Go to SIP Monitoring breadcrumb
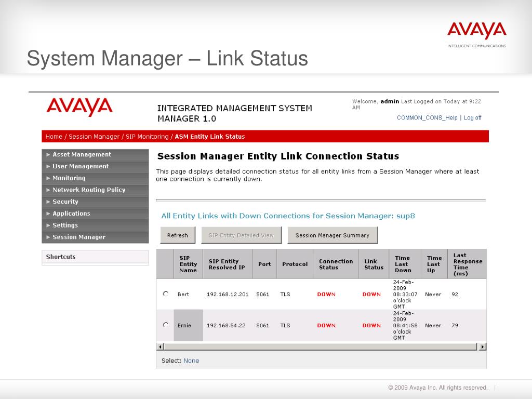The height and width of the screenshot is (399, 532). coord(147,137)
